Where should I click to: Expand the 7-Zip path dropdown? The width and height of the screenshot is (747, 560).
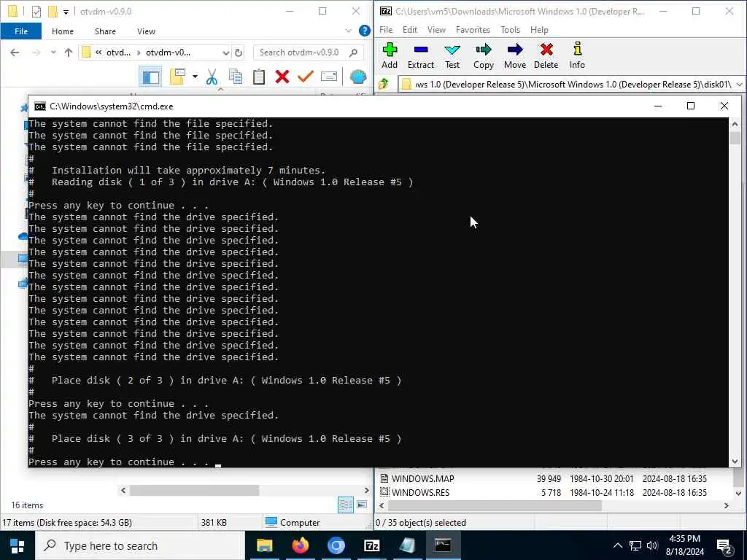point(740,85)
